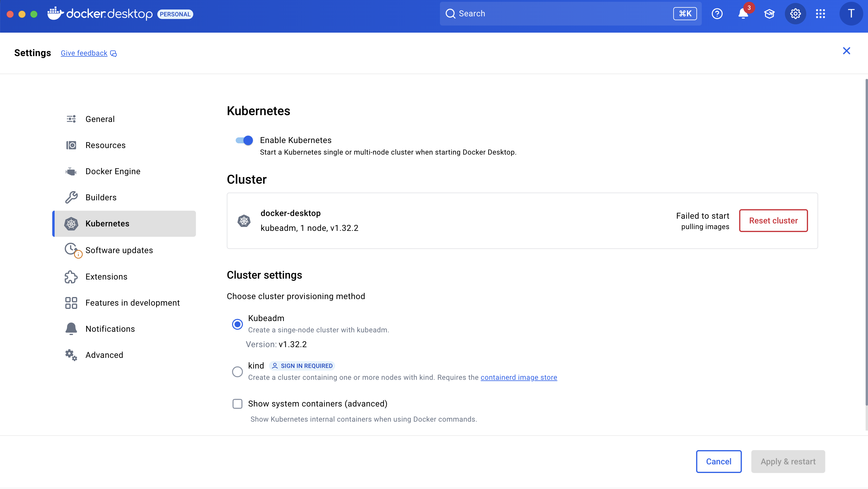
Task: Click the "docker-desktop" cluster name
Action: (290, 213)
